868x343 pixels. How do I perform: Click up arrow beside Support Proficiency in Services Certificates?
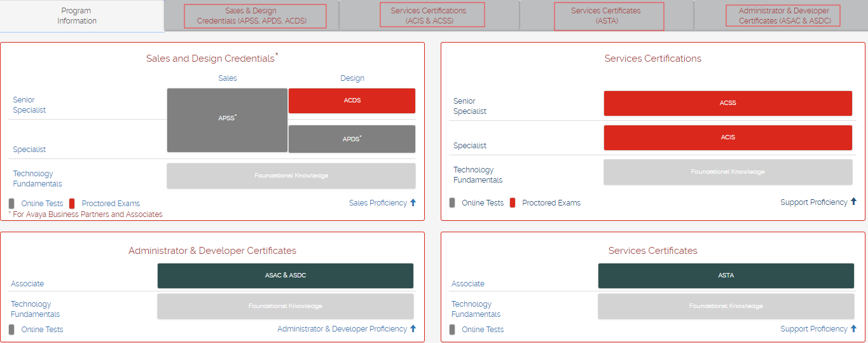point(853,329)
